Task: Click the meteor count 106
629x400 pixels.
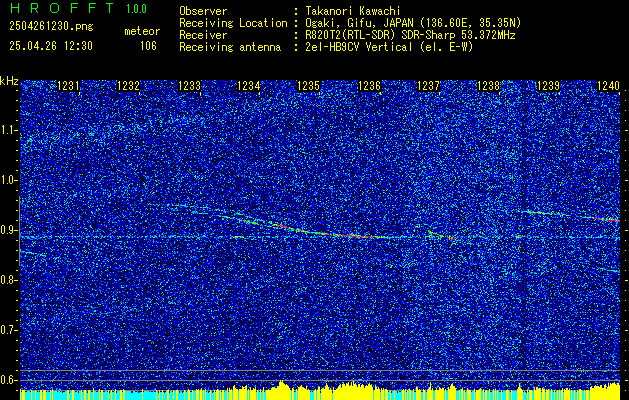Action: [148, 46]
